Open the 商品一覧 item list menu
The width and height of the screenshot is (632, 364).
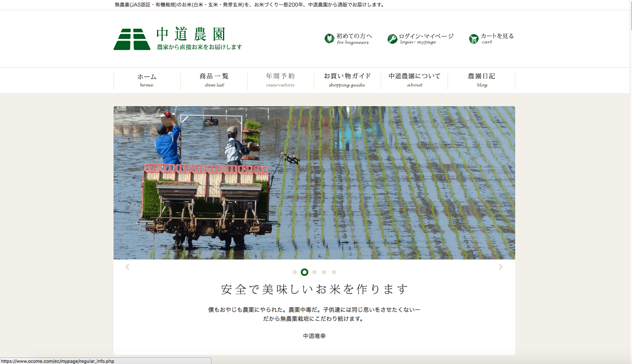214,80
